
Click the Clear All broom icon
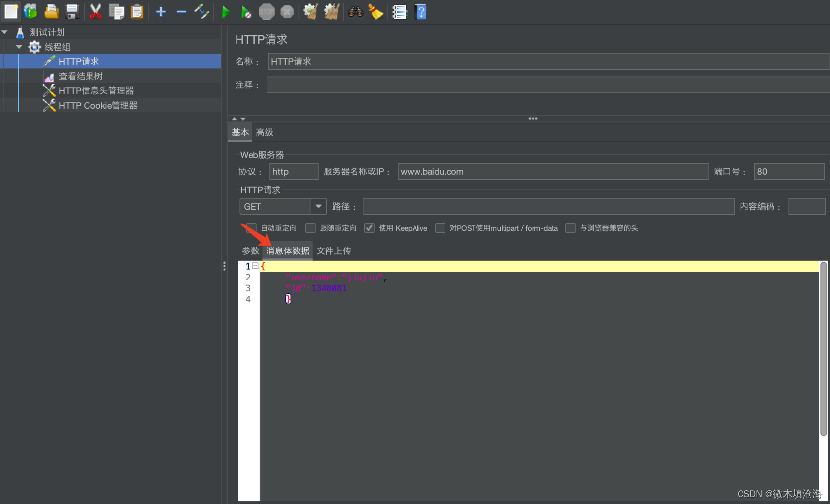click(331, 11)
